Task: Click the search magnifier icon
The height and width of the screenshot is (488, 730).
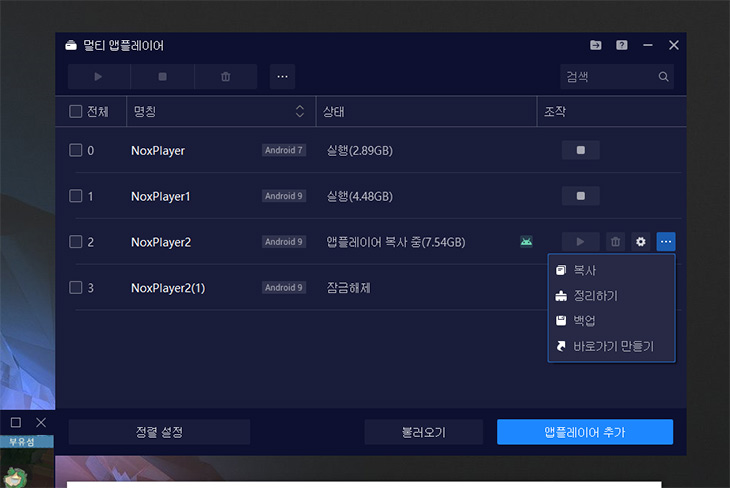Action: [663, 76]
